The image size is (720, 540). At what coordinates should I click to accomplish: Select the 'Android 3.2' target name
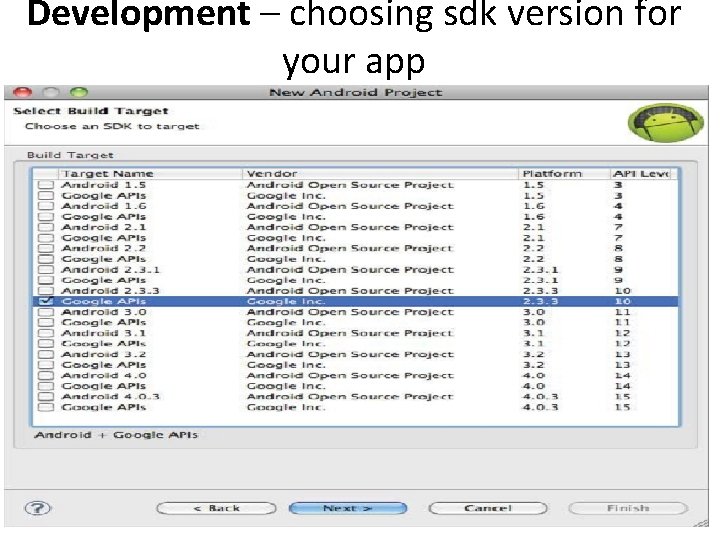coord(104,354)
